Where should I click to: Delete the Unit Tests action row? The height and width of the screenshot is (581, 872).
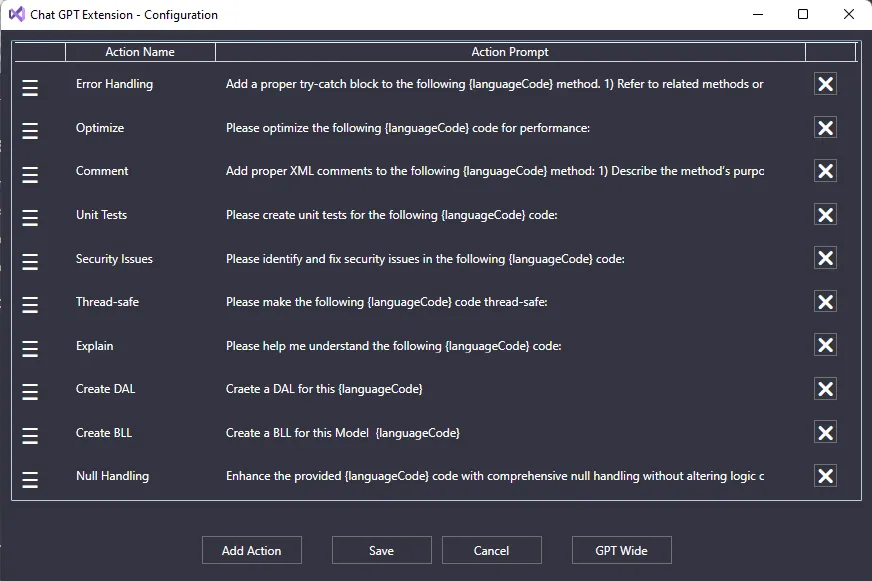pos(825,215)
